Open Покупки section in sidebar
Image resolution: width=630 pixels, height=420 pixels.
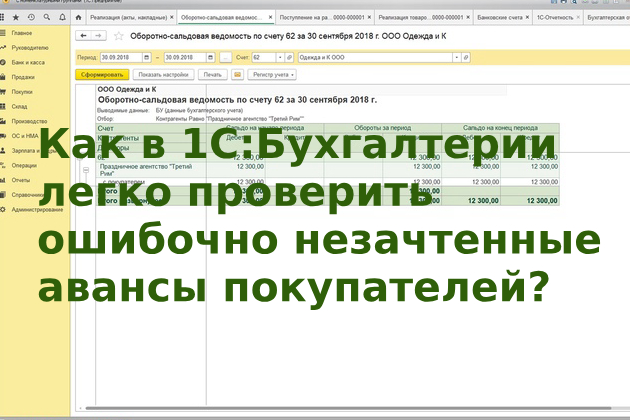(22, 92)
